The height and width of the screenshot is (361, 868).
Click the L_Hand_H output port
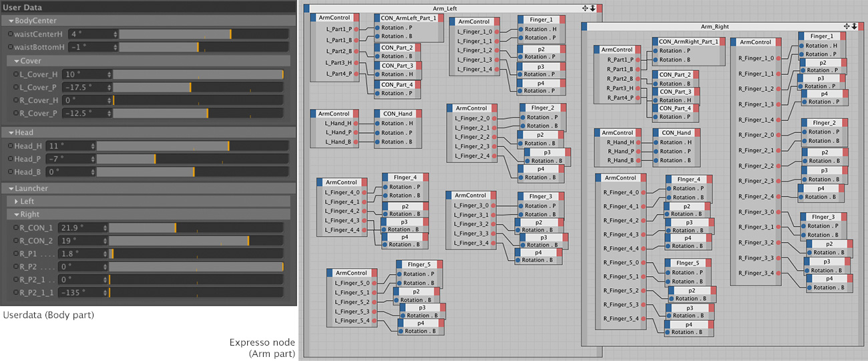tap(358, 124)
